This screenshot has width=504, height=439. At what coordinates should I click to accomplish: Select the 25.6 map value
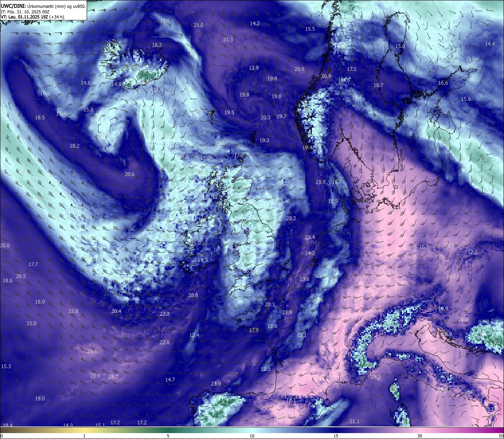click(x=92, y=352)
